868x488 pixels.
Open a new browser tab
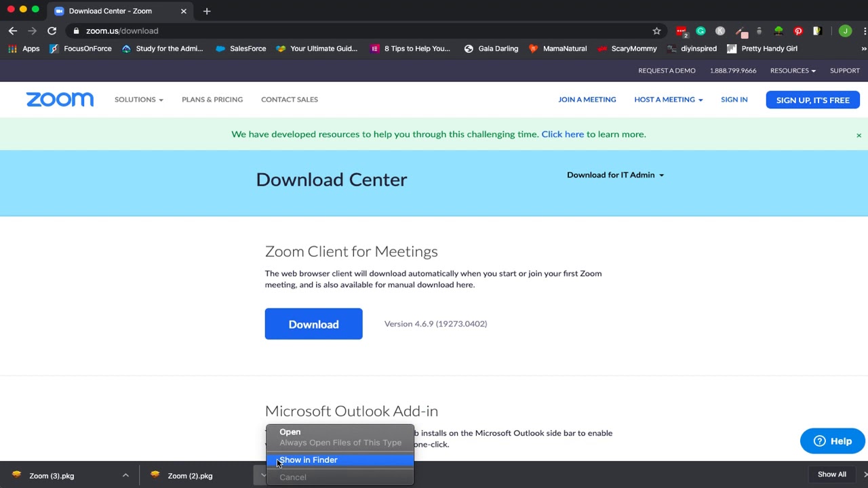[x=207, y=11]
